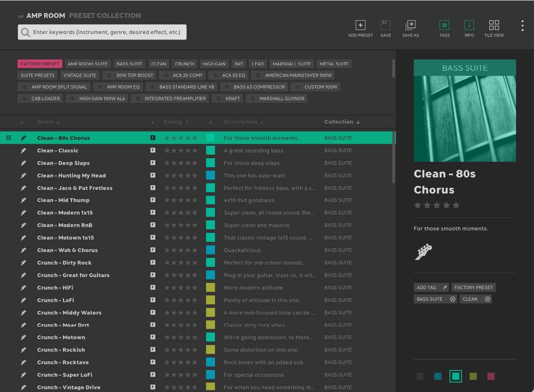Click the Save As icon
Screen dimensions: 534x392
(410, 26)
